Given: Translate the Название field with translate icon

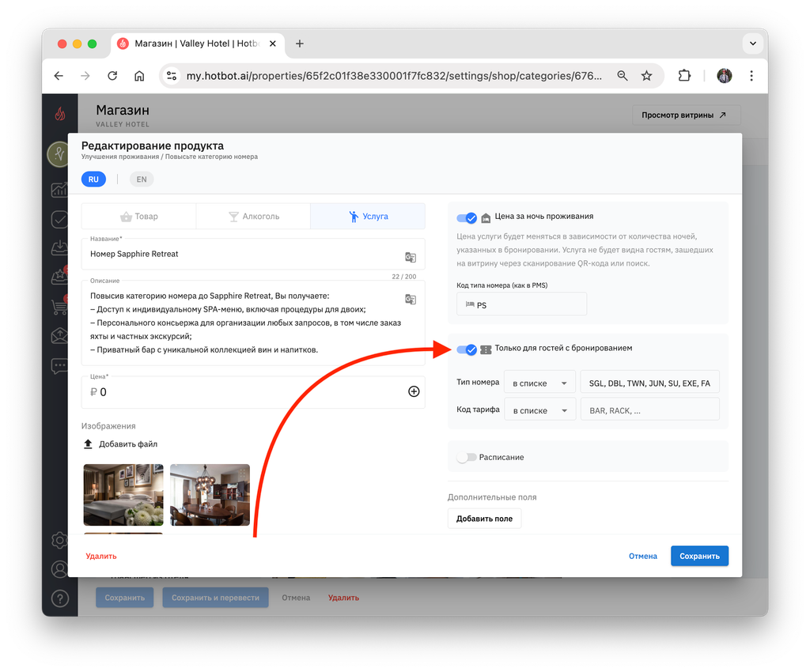Looking at the screenshot, I should [411, 257].
